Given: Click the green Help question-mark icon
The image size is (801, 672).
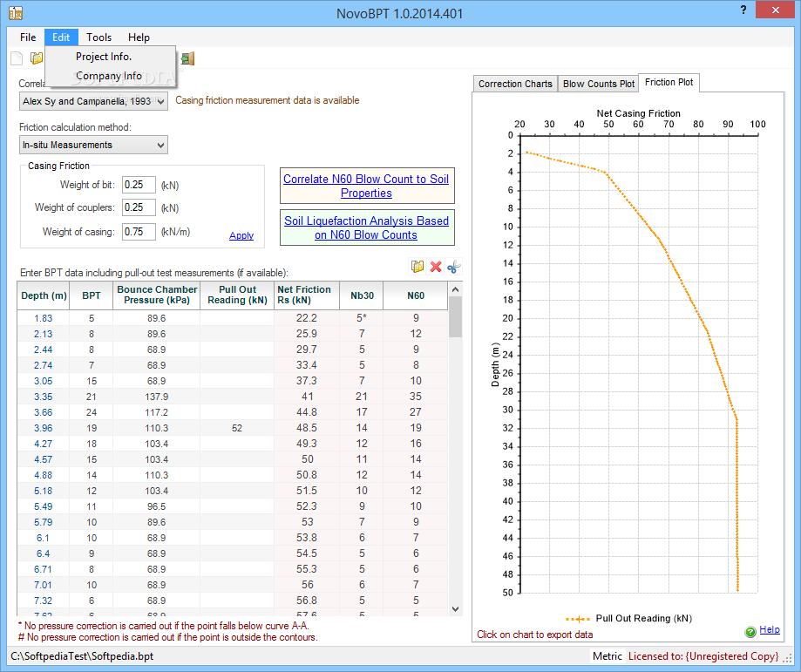Looking at the screenshot, I should point(750,632).
